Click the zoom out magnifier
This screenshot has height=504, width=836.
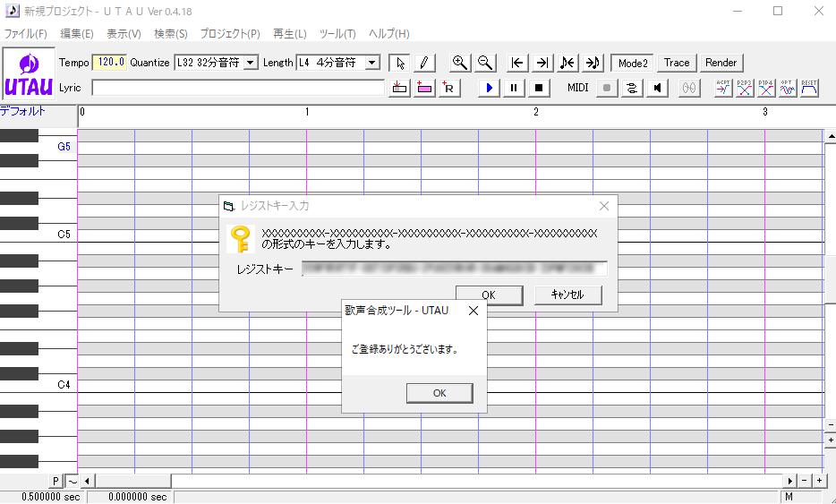(x=485, y=63)
